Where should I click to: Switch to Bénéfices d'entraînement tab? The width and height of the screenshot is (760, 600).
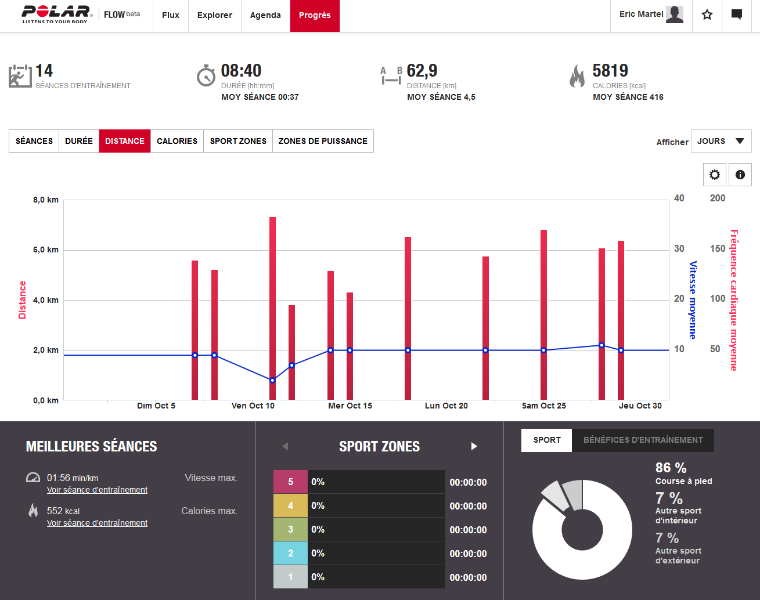click(x=643, y=439)
